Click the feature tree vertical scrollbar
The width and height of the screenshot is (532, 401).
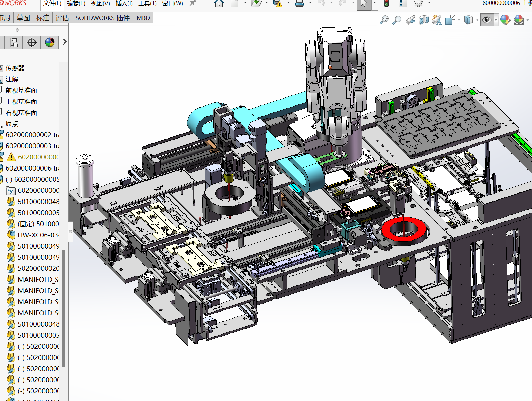pyautogui.click(x=63, y=308)
